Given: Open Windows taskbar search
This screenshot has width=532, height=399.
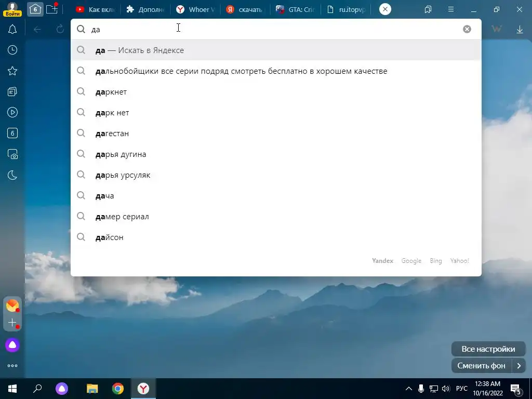Looking at the screenshot, I should coord(37,389).
